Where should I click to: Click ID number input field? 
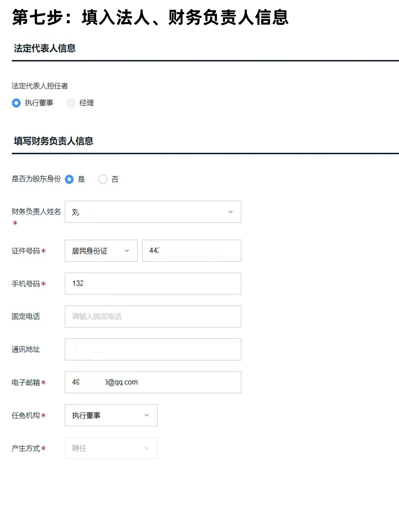[x=191, y=251]
